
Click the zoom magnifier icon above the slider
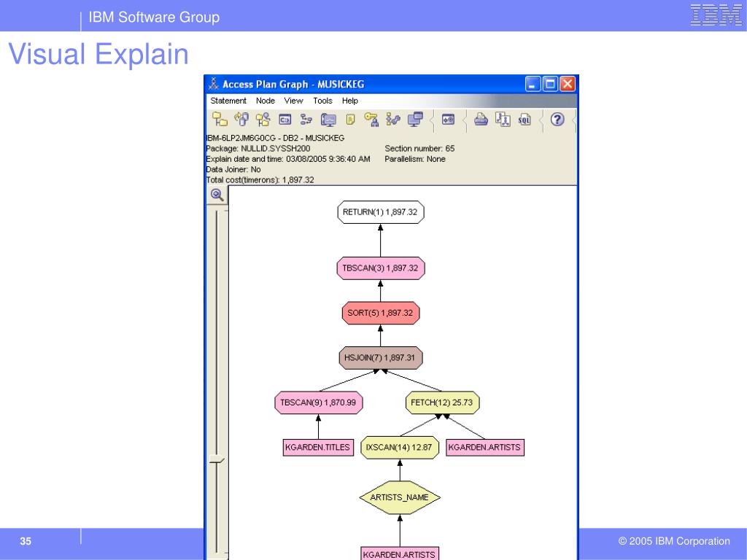click(x=217, y=195)
